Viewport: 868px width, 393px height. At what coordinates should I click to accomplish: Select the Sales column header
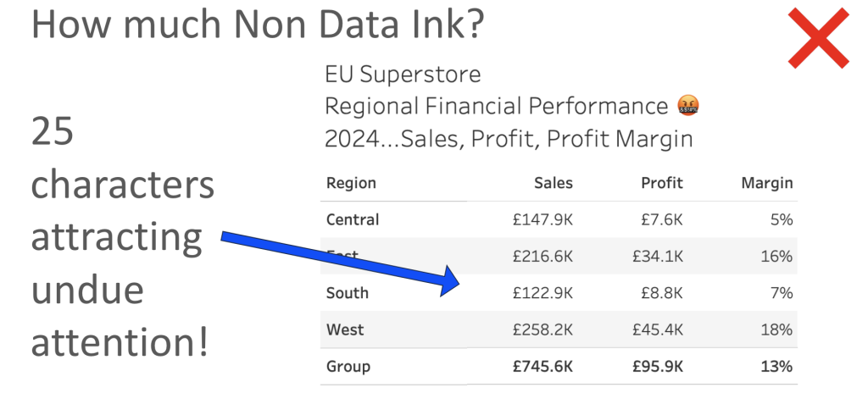pos(554,183)
